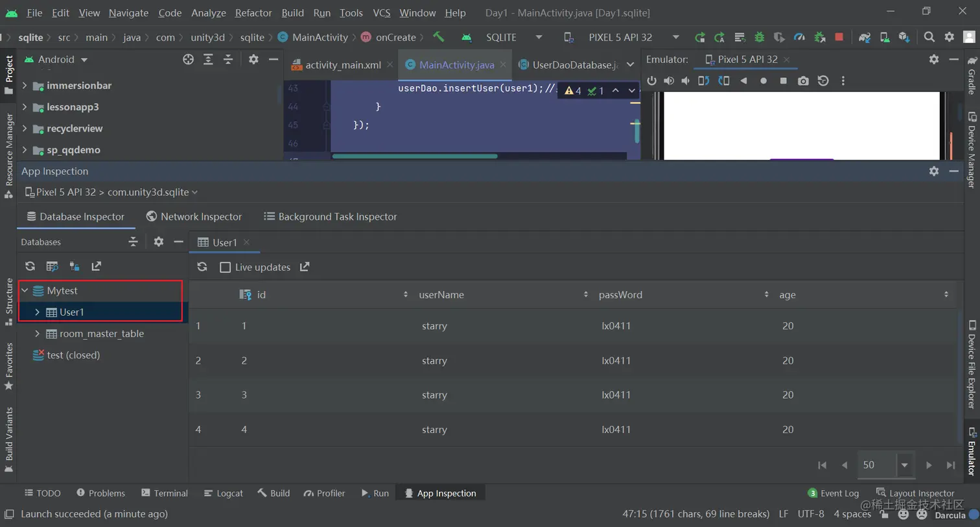Click keep database connections open icon
The height and width of the screenshot is (527, 980).
point(75,266)
